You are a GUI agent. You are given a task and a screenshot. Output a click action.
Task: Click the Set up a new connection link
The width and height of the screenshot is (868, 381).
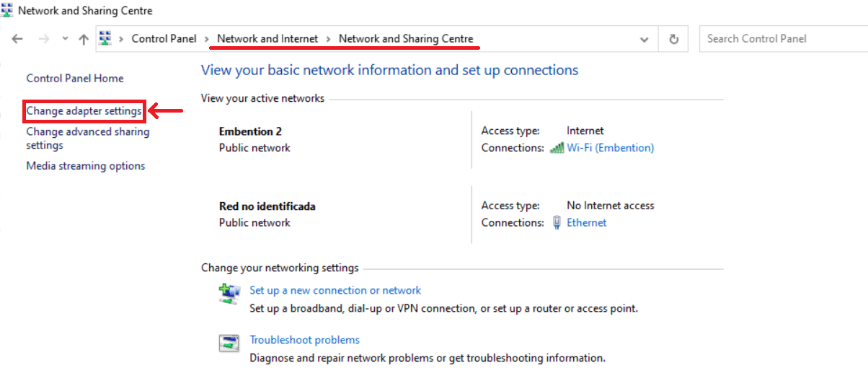(x=335, y=290)
